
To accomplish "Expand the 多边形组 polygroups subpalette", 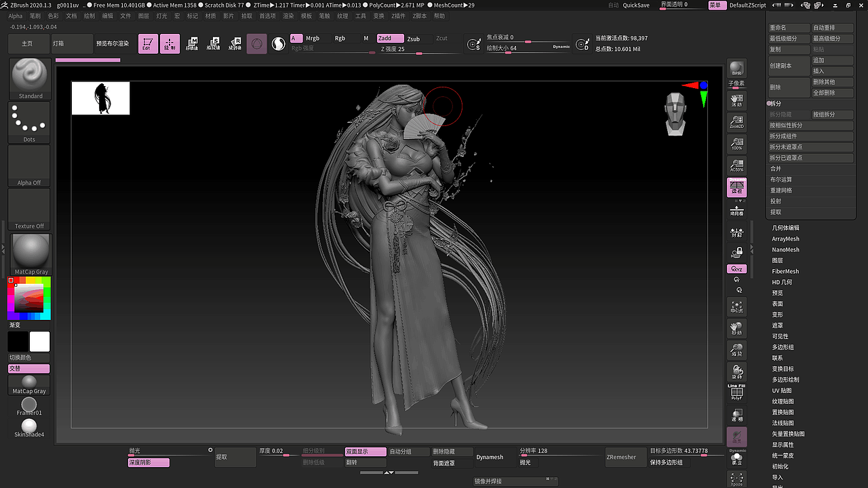I will coord(783,347).
